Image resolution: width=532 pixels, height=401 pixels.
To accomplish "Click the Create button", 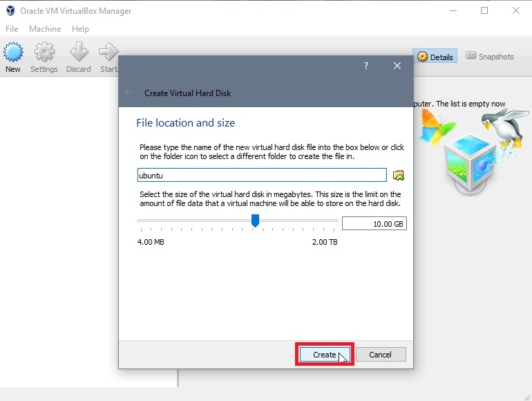I will coord(325,355).
